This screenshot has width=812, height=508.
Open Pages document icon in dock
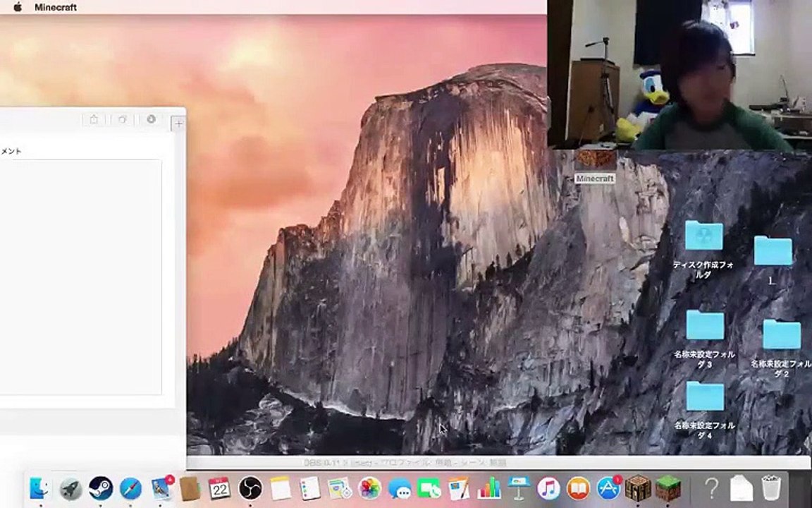[459, 488]
